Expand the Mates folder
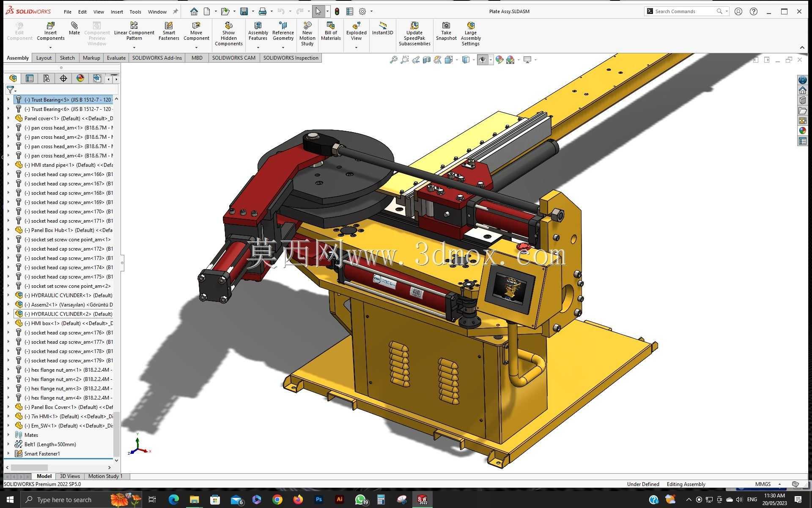 (8, 435)
